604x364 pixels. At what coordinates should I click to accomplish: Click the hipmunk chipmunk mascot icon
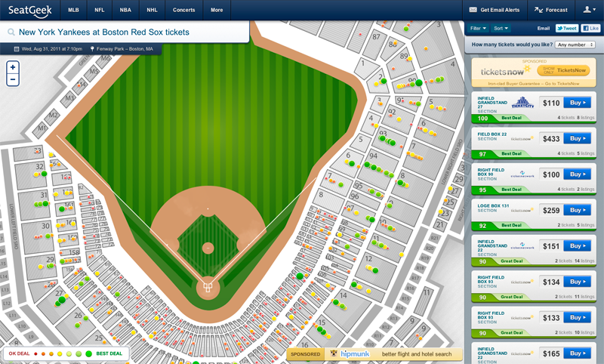tap(334, 353)
